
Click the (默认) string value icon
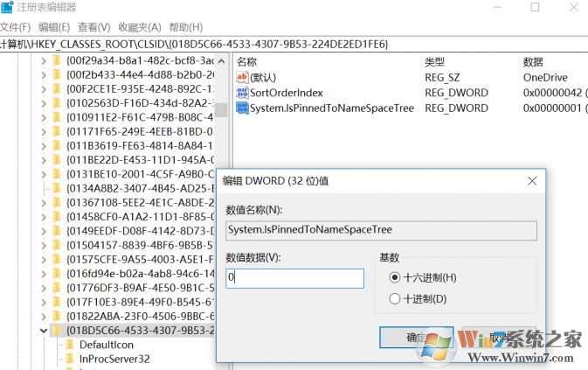tap(242, 77)
